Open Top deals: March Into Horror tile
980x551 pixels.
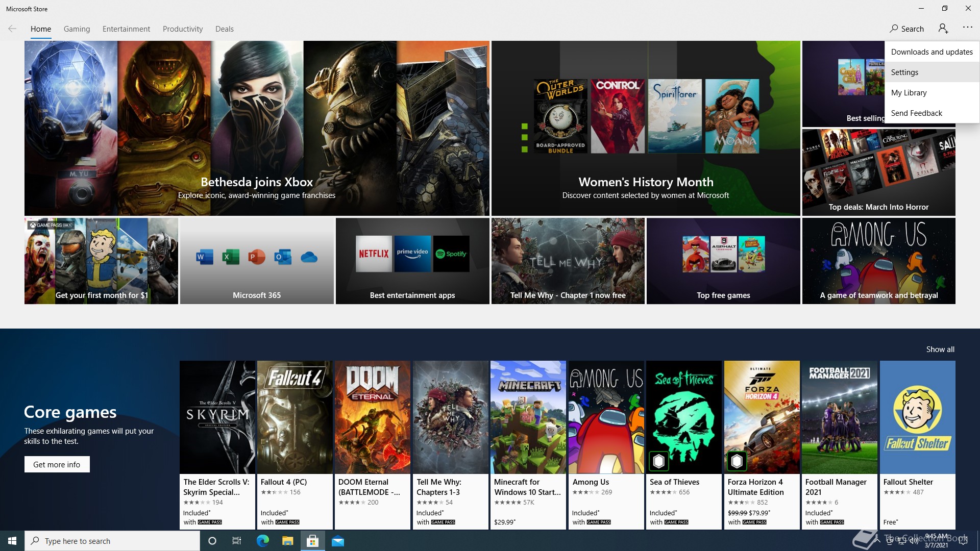click(x=878, y=172)
